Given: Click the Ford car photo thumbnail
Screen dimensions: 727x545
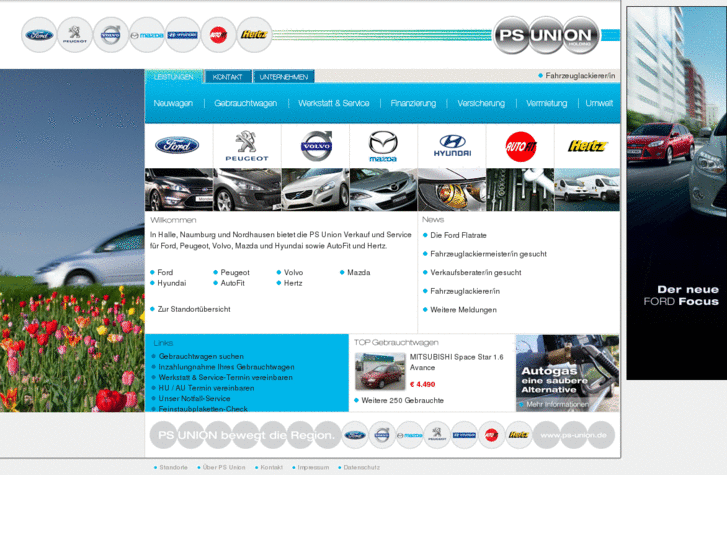Looking at the screenshot, I should tap(179, 190).
